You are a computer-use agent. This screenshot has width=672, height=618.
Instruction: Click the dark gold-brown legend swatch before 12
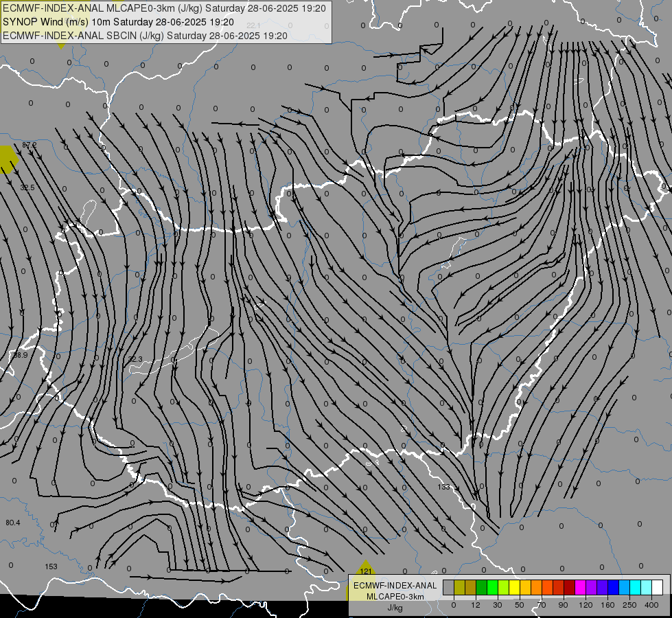point(471,587)
